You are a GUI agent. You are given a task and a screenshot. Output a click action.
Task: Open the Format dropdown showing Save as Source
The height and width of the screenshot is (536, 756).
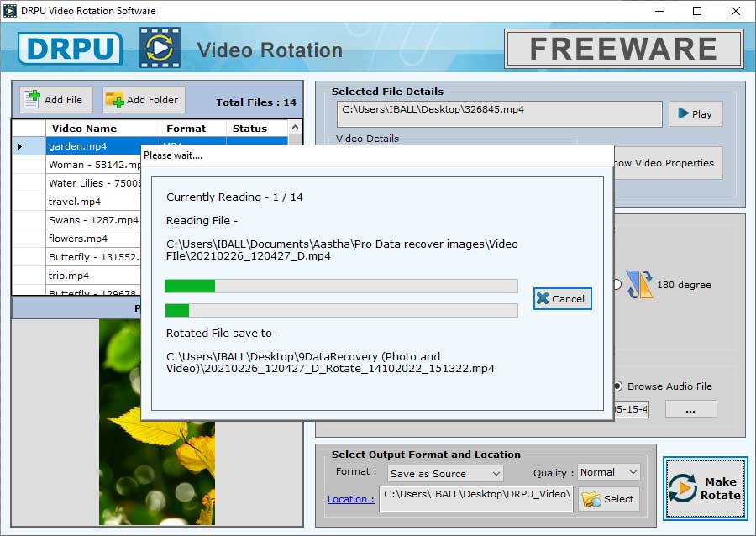tap(445, 473)
